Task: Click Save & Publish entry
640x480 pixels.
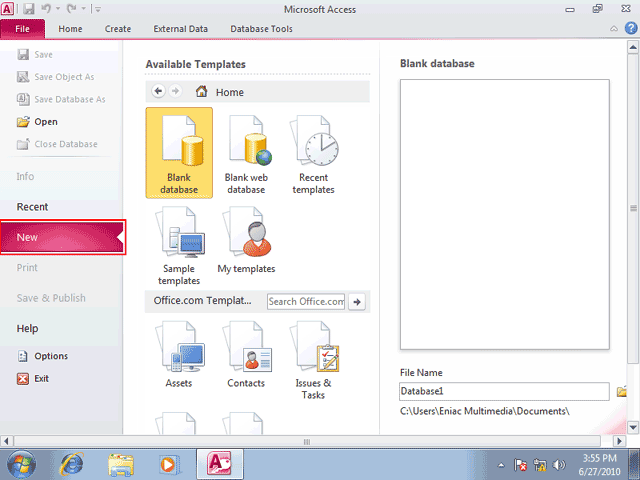Action: (x=51, y=298)
